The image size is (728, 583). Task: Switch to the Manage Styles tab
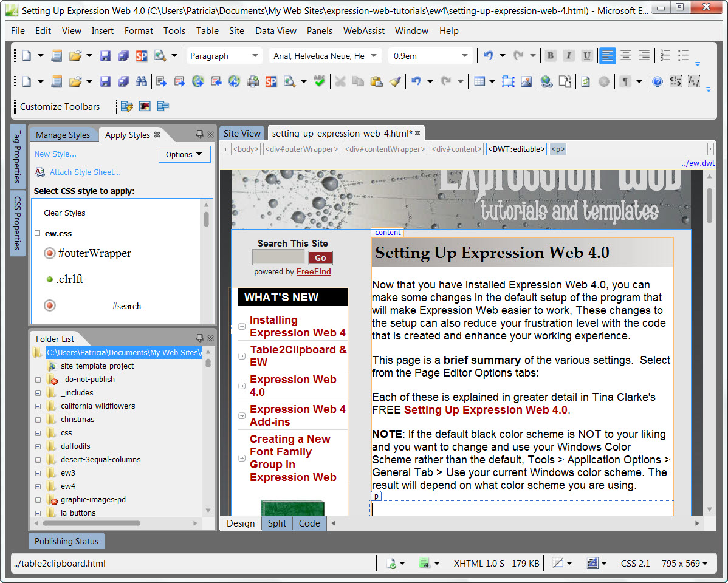click(63, 135)
